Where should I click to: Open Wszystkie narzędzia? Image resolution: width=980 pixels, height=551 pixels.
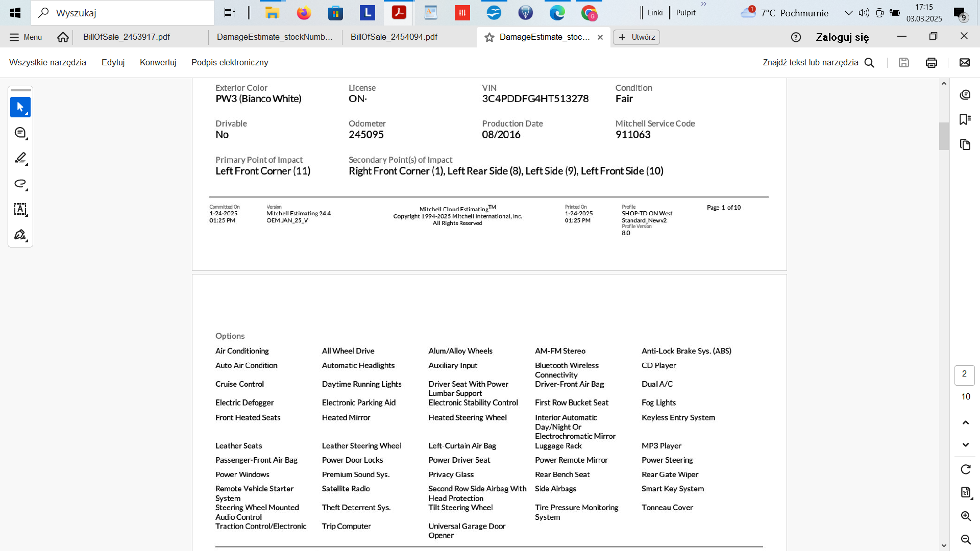[x=47, y=62]
